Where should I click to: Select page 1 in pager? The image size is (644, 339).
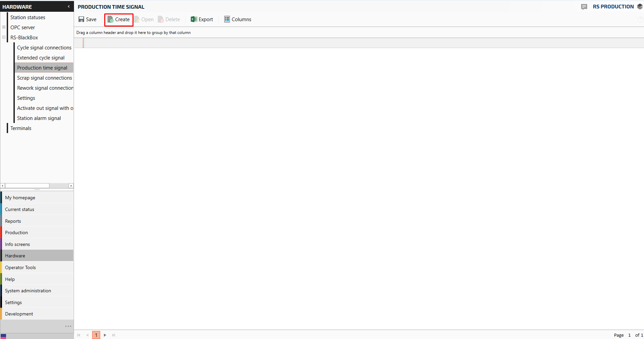[x=96, y=335]
